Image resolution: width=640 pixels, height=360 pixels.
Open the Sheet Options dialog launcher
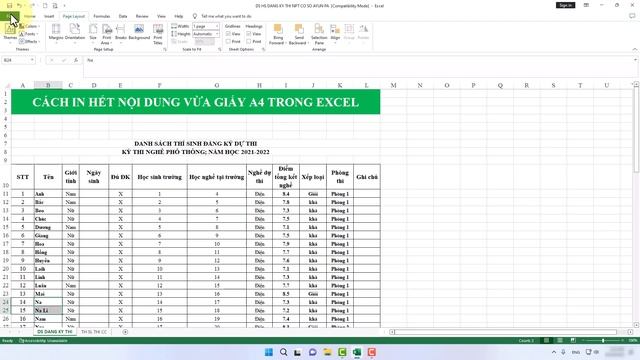click(263, 49)
